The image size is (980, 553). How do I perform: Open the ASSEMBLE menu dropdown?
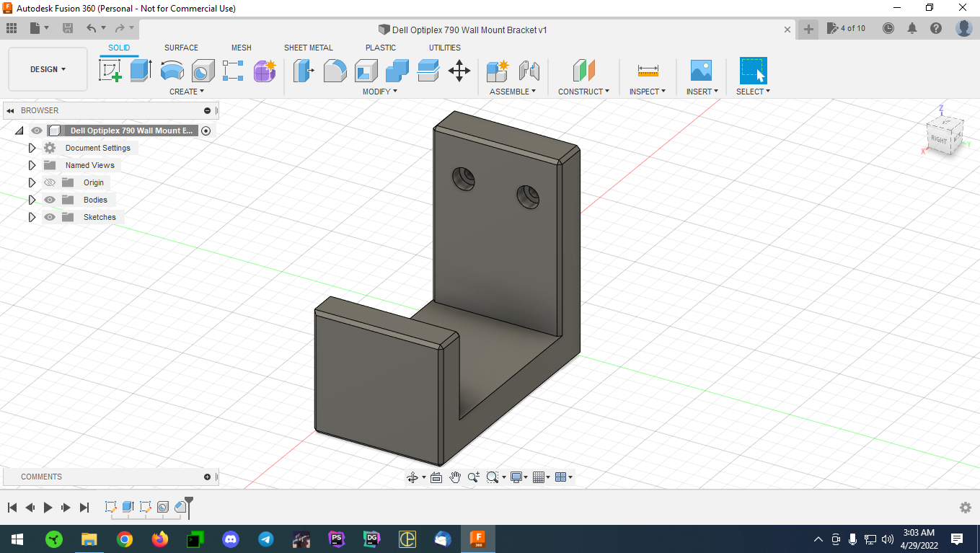tap(513, 92)
